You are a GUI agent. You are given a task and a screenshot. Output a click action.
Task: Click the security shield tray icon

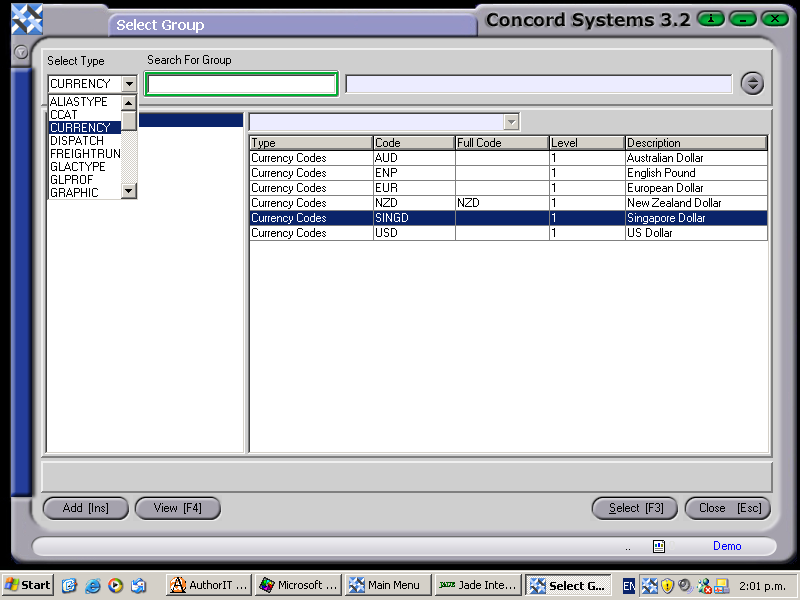click(x=666, y=585)
